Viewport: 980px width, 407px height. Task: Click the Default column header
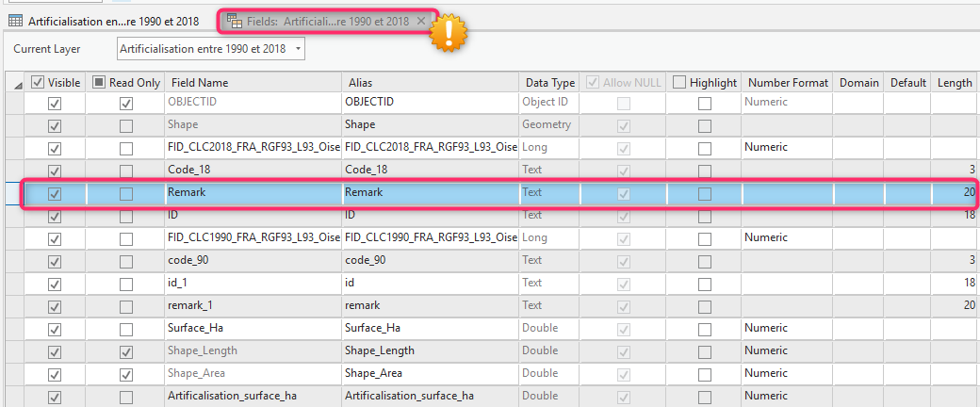[x=908, y=83]
